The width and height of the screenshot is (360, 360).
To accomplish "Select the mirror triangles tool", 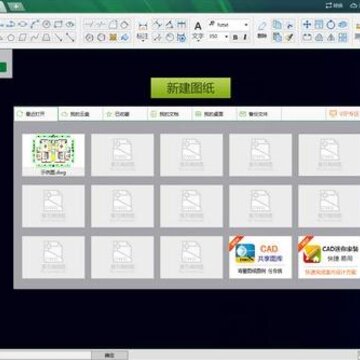I will point(331,37).
